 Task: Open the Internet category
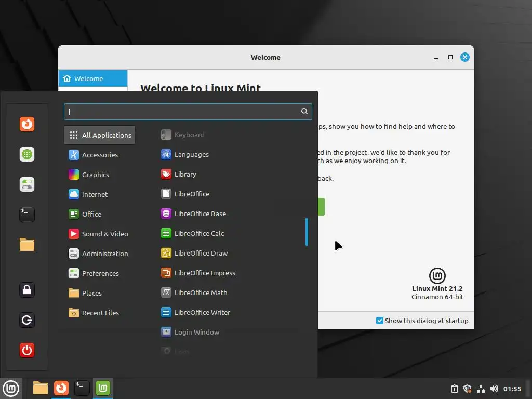click(100, 194)
